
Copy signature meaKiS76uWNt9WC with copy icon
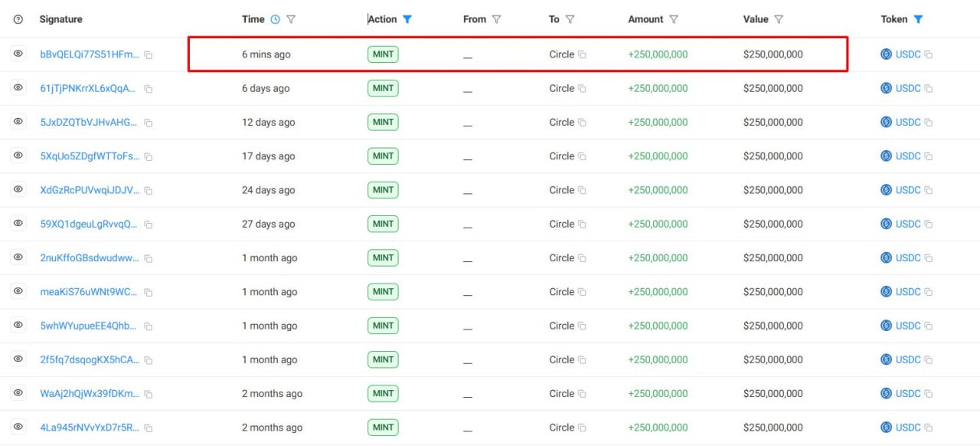coord(149,293)
